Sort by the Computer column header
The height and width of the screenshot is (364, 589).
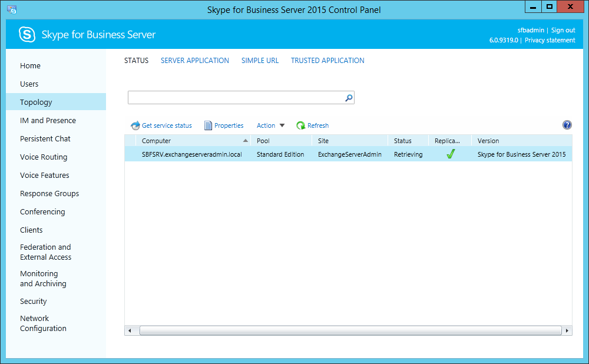(x=193, y=141)
